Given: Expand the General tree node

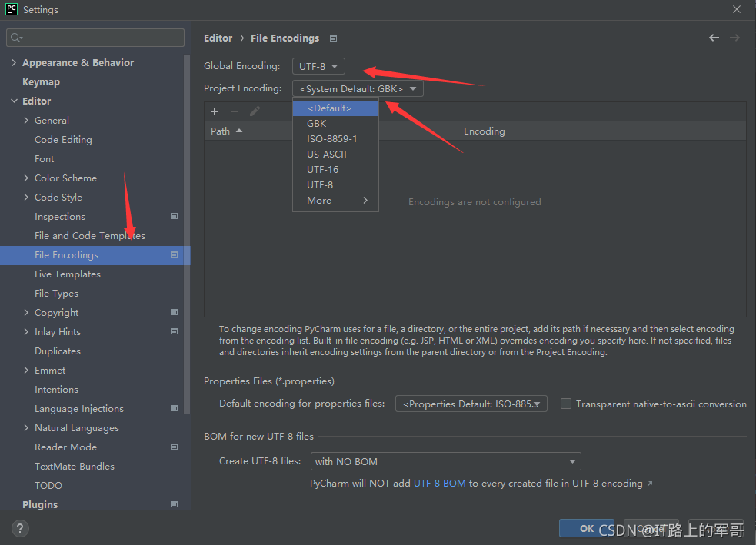Looking at the screenshot, I should coord(26,121).
